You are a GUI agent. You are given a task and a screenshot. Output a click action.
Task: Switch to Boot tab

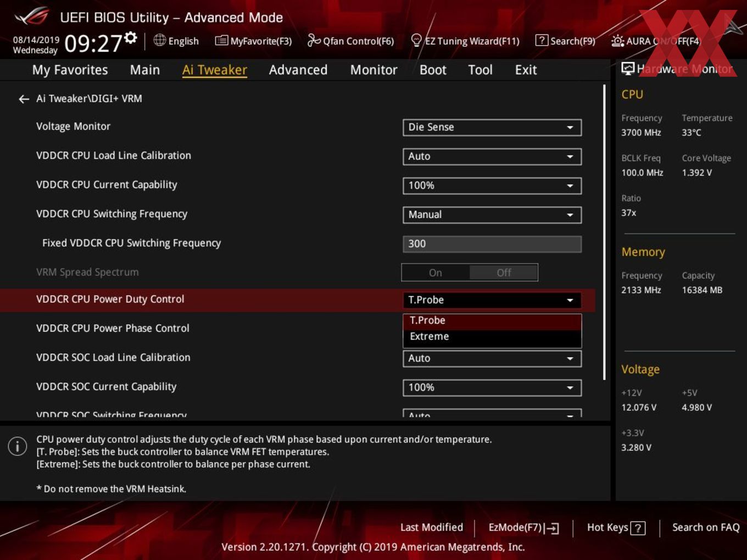pyautogui.click(x=433, y=70)
